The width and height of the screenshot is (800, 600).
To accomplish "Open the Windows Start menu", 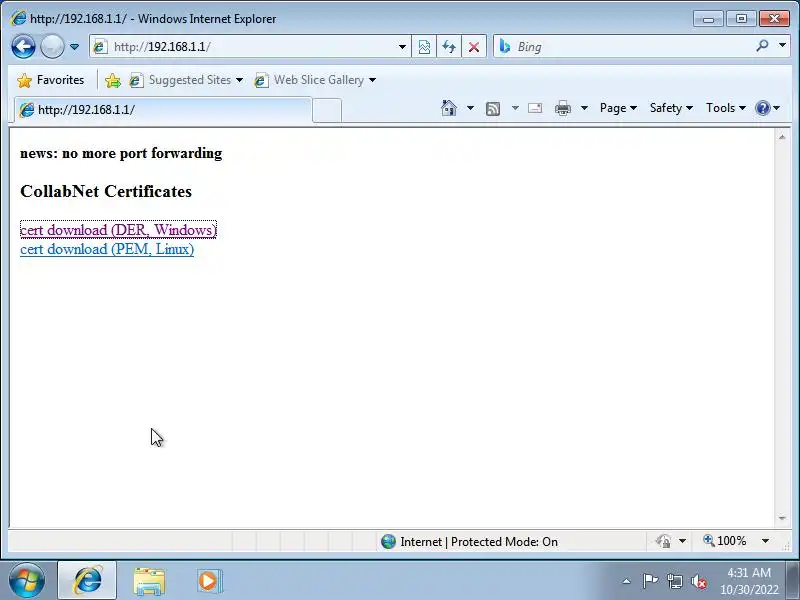I will 26,581.
